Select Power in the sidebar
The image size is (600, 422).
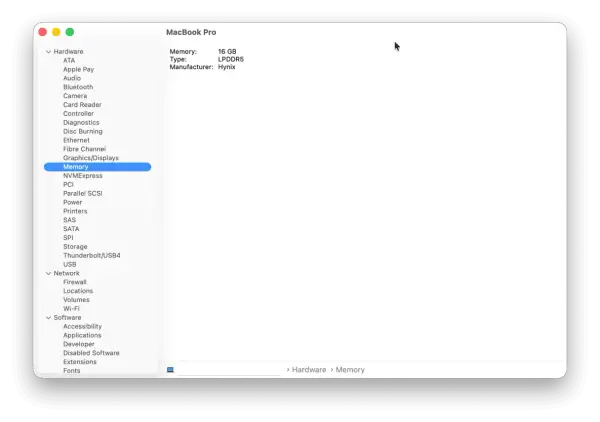[x=72, y=202]
